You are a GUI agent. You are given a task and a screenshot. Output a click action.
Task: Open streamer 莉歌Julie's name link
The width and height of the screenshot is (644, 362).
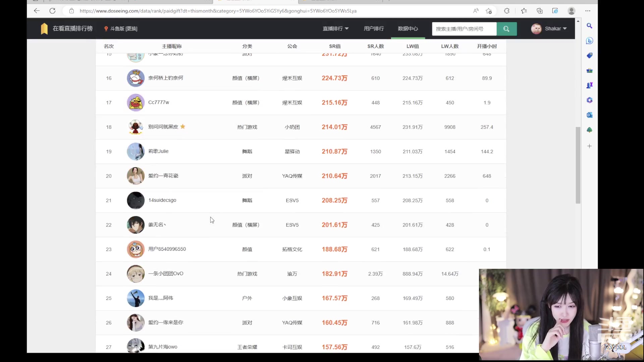click(x=158, y=151)
